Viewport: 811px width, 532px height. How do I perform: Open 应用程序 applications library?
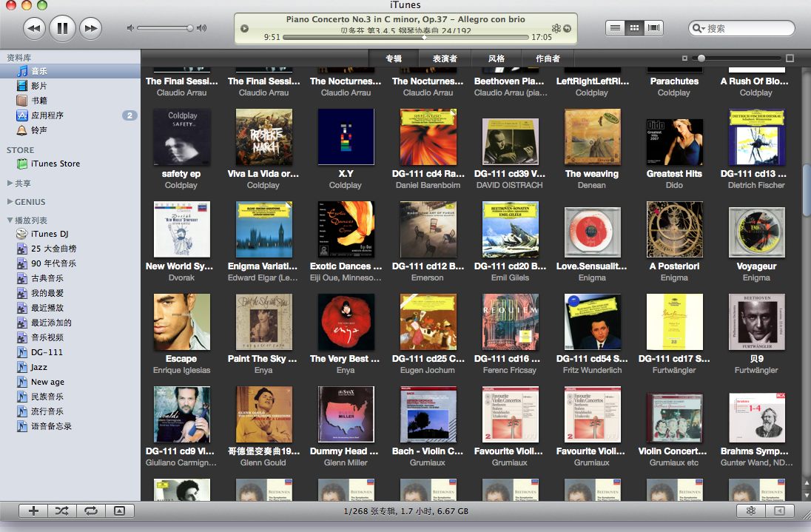[x=70, y=115]
